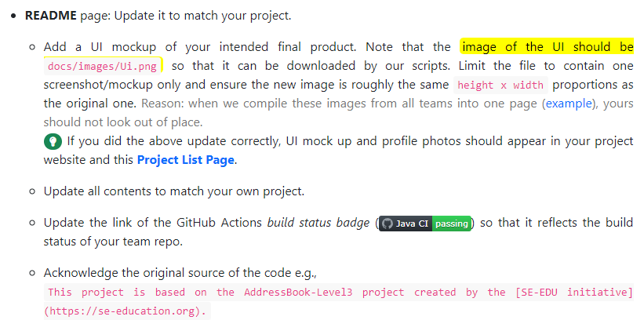Click the gray 'should not look out of place.' text
This screenshot has width=644, height=320.
123,122
